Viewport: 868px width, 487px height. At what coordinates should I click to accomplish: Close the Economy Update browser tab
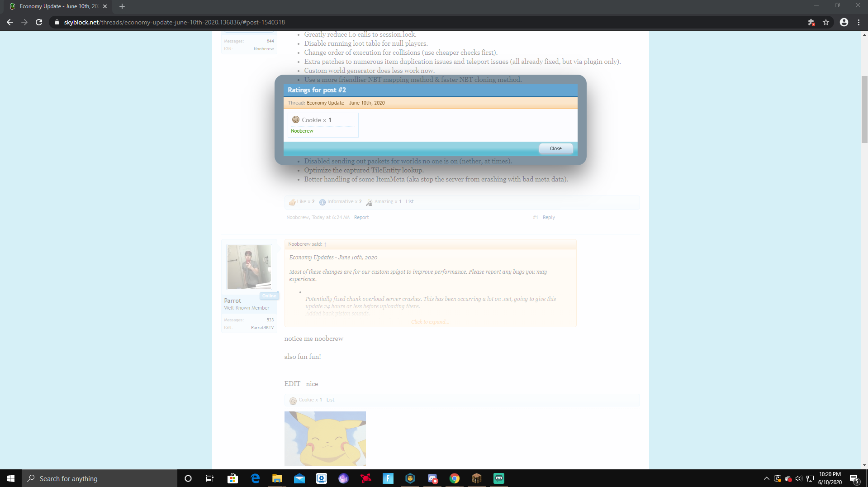click(x=105, y=6)
